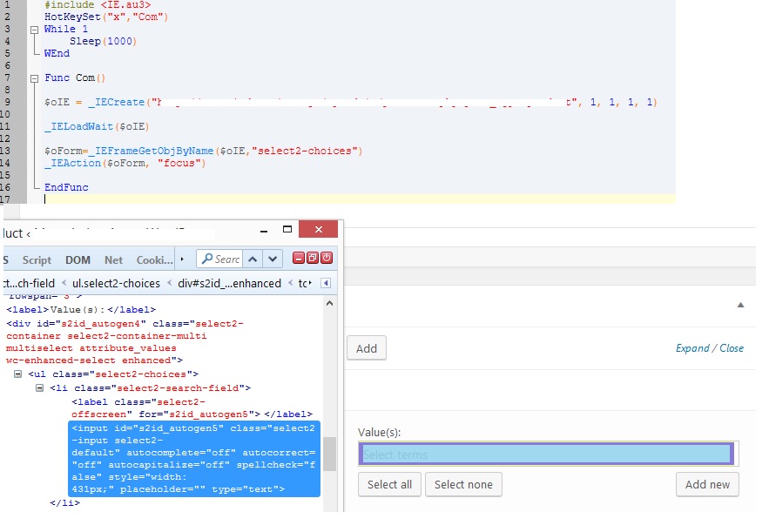
Task: Click the <label>Value(s):</label> line
Action: [81, 310]
